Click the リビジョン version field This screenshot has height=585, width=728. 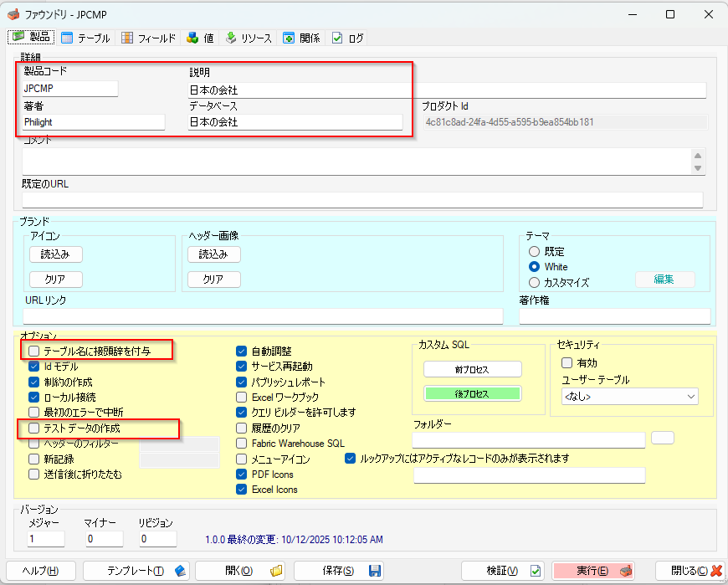coord(158,539)
